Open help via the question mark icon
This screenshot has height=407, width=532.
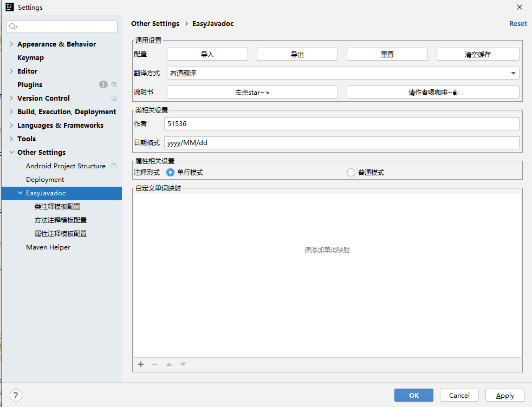pyautogui.click(x=16, y=395)
